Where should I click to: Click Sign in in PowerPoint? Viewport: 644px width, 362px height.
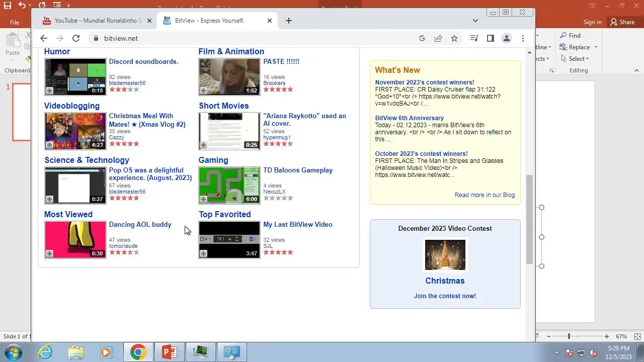pos(592,22)
